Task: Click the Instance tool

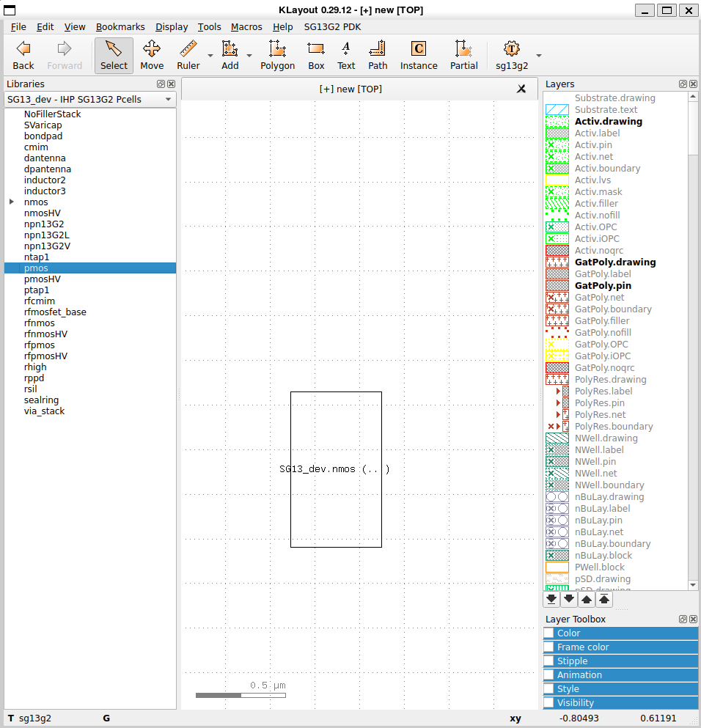Action: [x=418, y=56]
